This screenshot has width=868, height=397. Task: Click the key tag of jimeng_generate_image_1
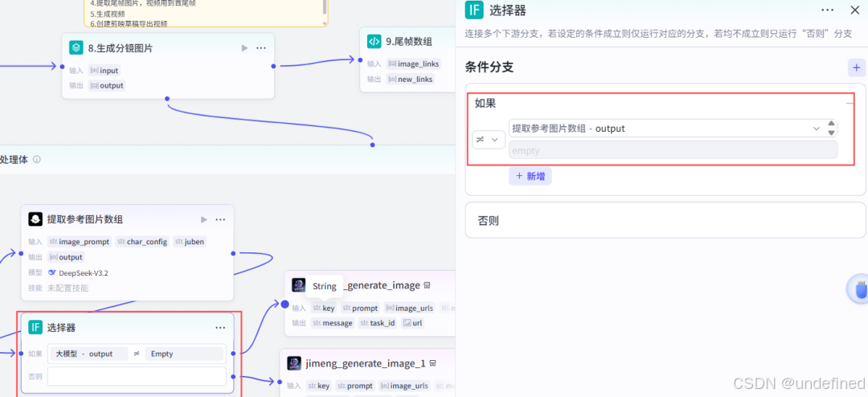pyautogui.click(x=319, y=386)
